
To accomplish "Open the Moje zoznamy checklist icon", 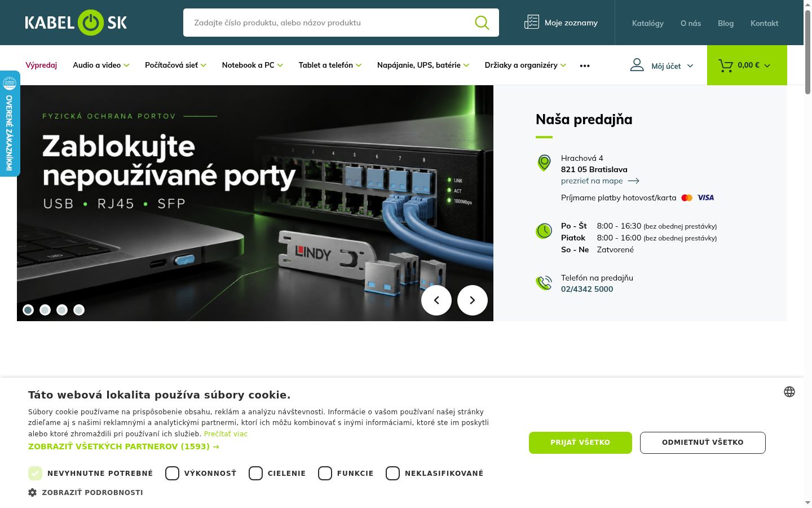I will pyautogui.click(x=531, y=22).
